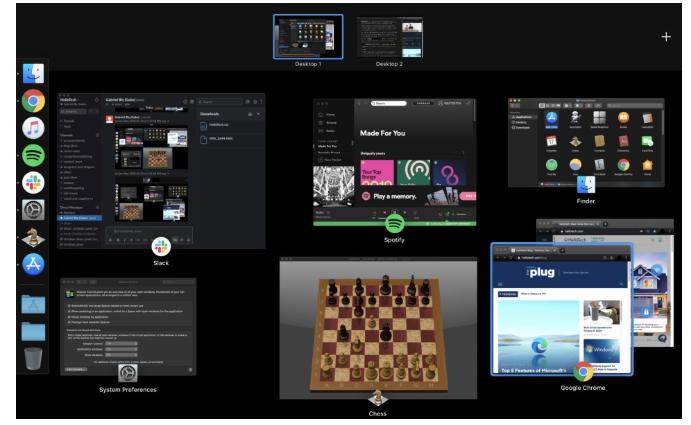Open the first downloaded file in Slack
The width and height of the screenshot is (691, 425).
click(230, 125)
